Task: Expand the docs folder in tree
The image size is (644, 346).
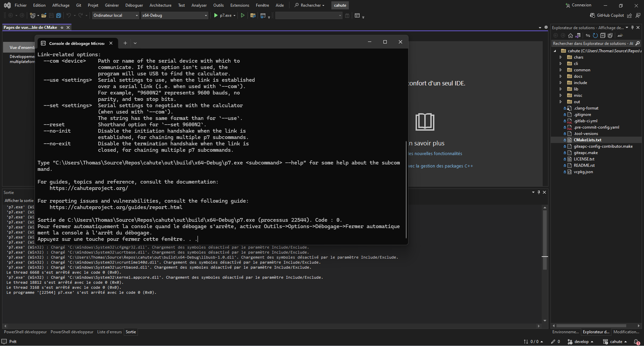Action: click(x=560, y=76)
